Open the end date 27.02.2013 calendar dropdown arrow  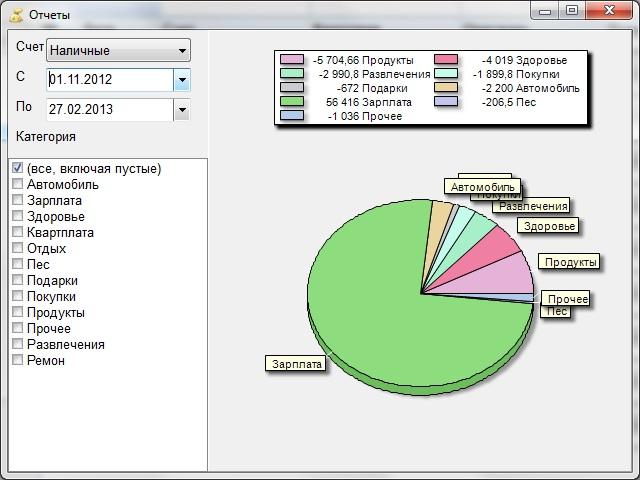coord(182,110)
